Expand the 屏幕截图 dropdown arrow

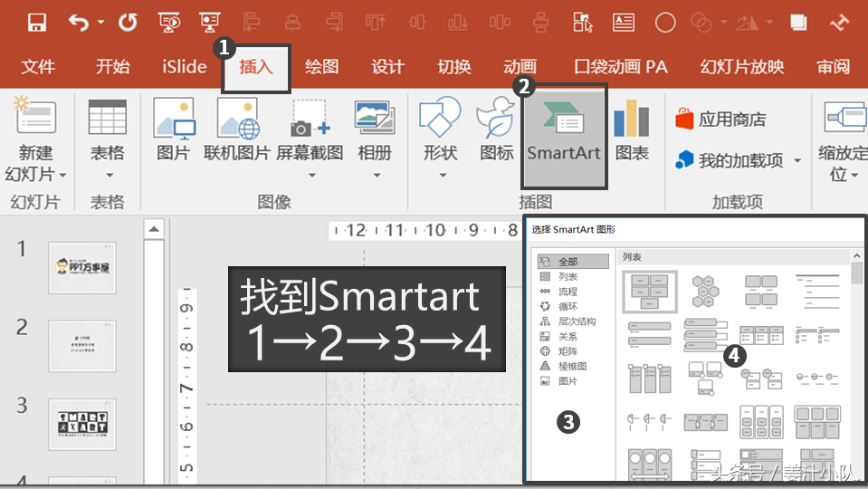(x=312, y=175)
